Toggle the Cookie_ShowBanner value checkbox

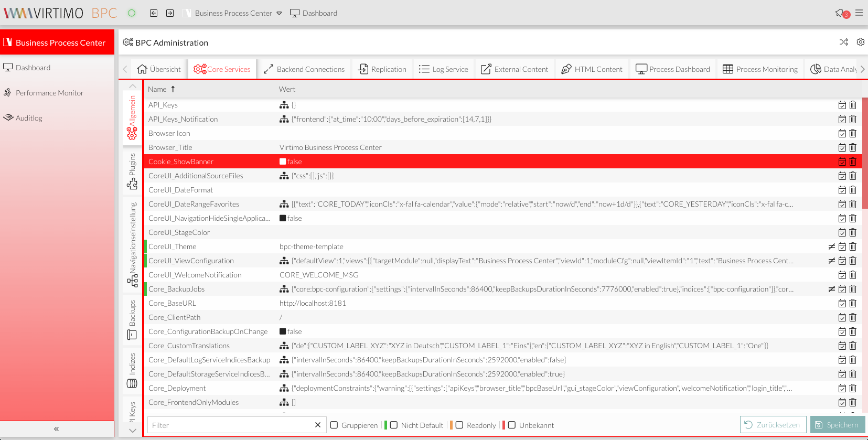click(x=283, y=162)
